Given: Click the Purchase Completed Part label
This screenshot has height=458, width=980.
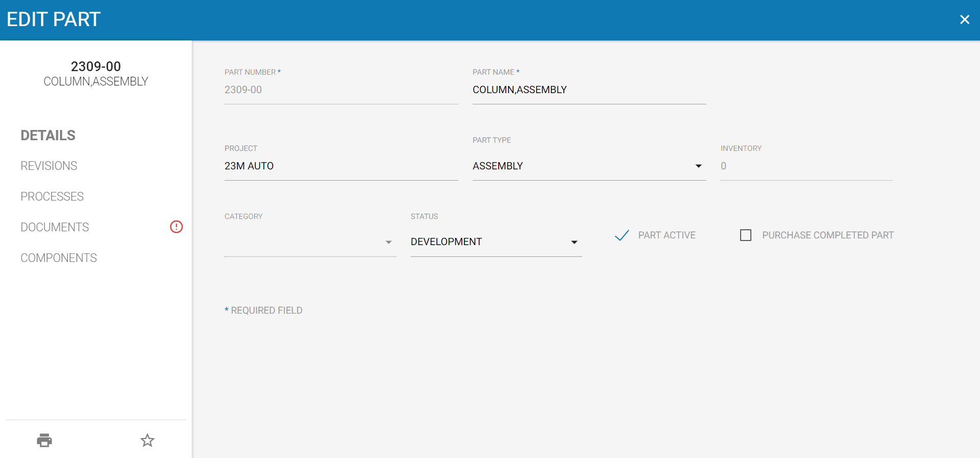Looking at the screenshot, I should point(828,235).
